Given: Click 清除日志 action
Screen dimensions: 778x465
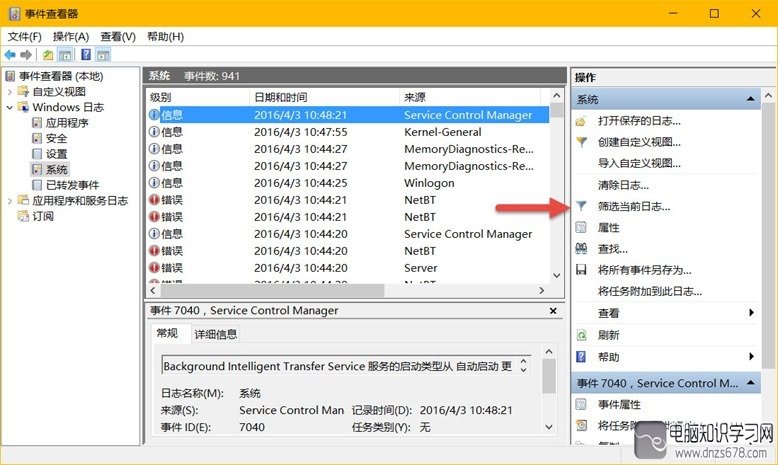Looking at the screenshot, I should click(623, 186).
